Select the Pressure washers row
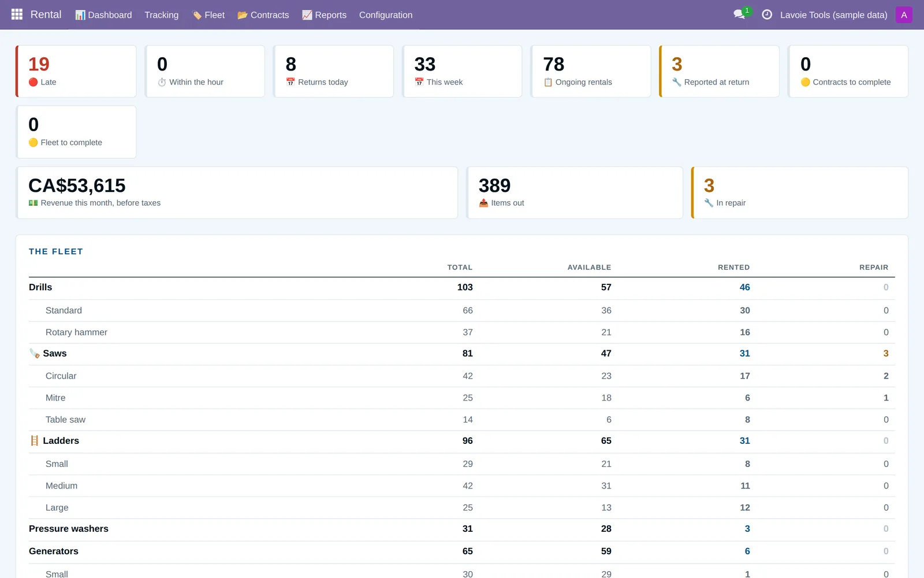Screen dimensions: 924x578 pyautogui.click(x=462, y=529)
